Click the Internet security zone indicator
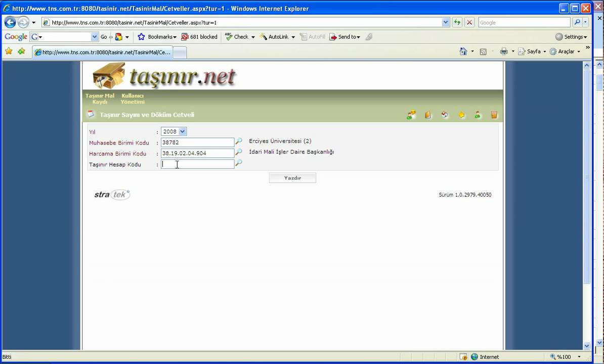Screen dimensions: 604x364 click(485, 357)
